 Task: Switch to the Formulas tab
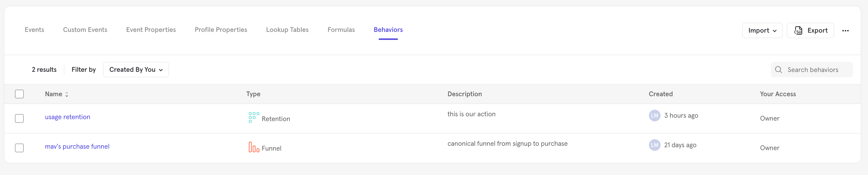(341, 30)
